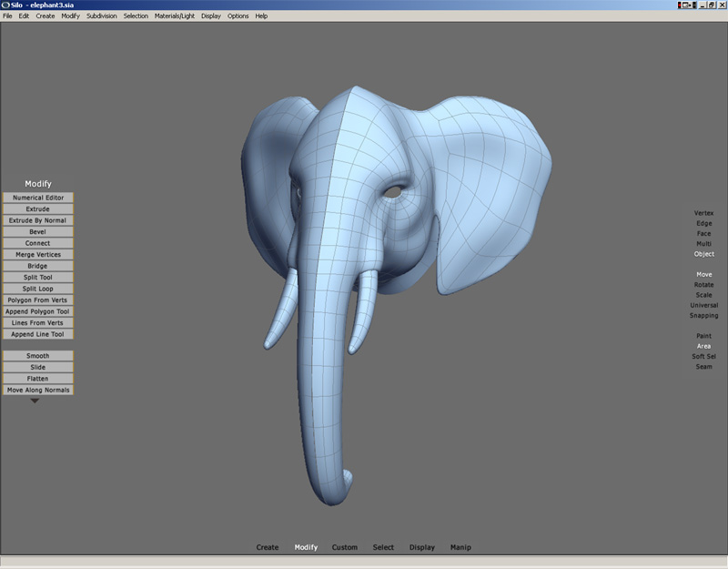Click the Connect button

38,243
